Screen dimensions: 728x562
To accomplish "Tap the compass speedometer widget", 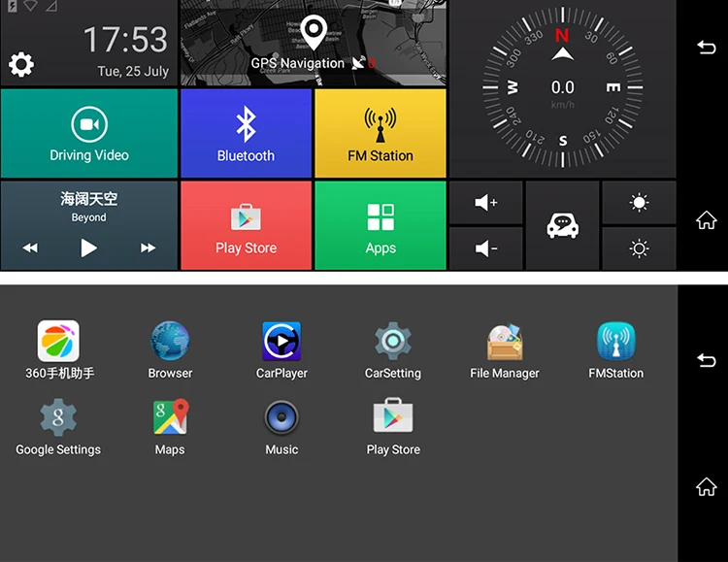I will (x=562, y=87).
